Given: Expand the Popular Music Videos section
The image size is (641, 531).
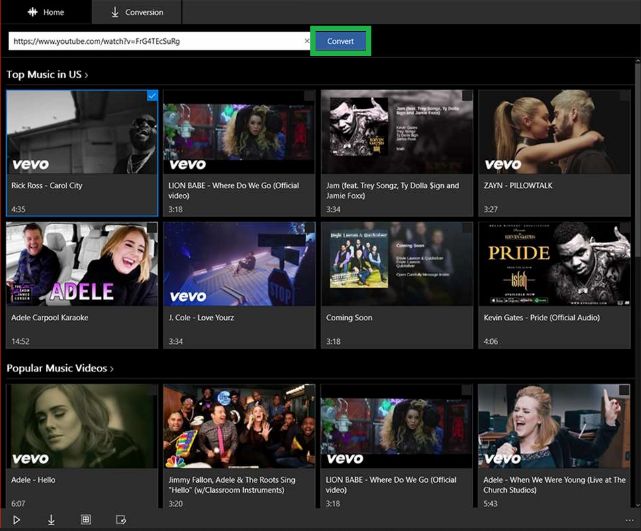Looking at the screenshot, I should (x=60, y=368).
